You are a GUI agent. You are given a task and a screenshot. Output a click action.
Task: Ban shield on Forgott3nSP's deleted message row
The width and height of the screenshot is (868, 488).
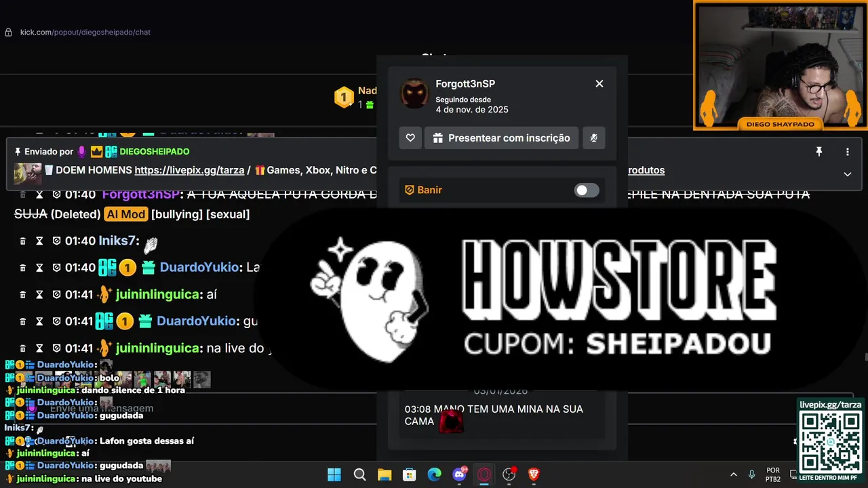click(x=56, y=195)
